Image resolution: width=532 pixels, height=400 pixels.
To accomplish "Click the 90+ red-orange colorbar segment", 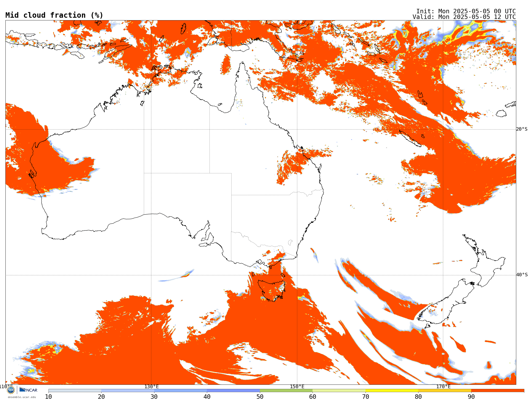I will (498, 391).
